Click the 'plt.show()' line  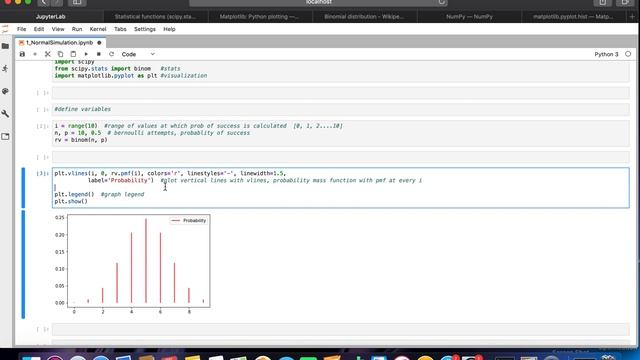[71, 201]
